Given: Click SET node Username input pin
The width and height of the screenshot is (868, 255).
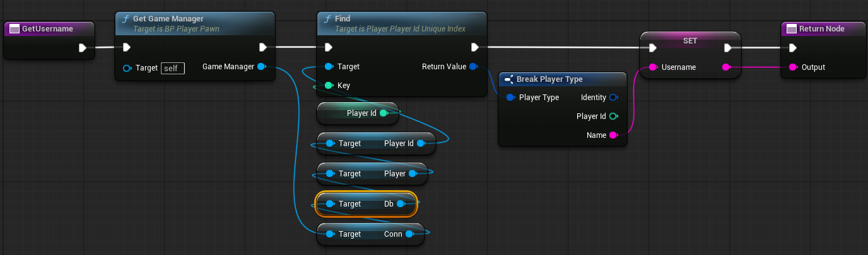Looking at the screenshot, I should point(653,67).
